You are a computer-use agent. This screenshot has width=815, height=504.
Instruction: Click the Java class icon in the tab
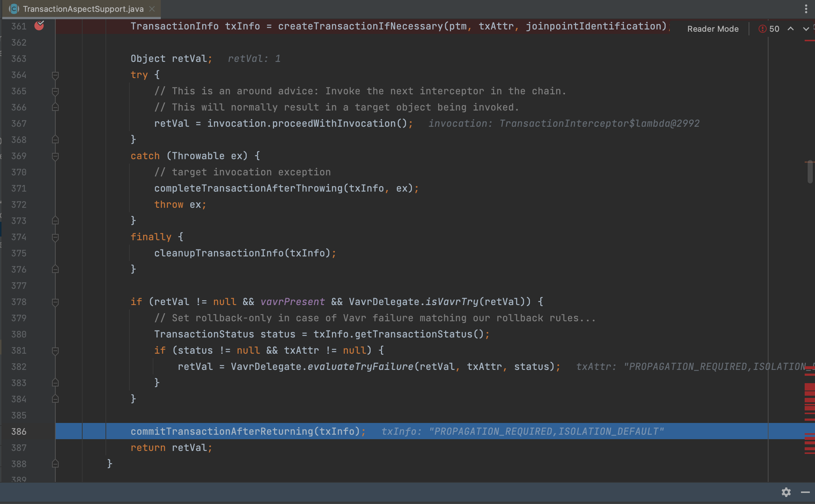(x=14, y=9)
